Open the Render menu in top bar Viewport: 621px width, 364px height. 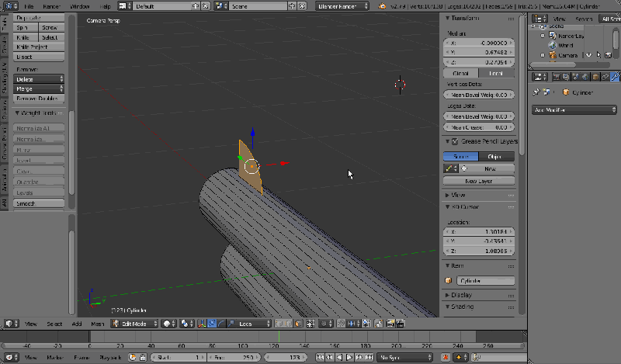pos(51,6)
